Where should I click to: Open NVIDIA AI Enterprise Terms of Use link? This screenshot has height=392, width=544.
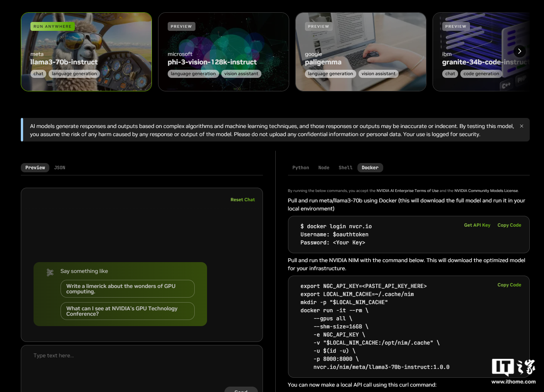(408, 191)
